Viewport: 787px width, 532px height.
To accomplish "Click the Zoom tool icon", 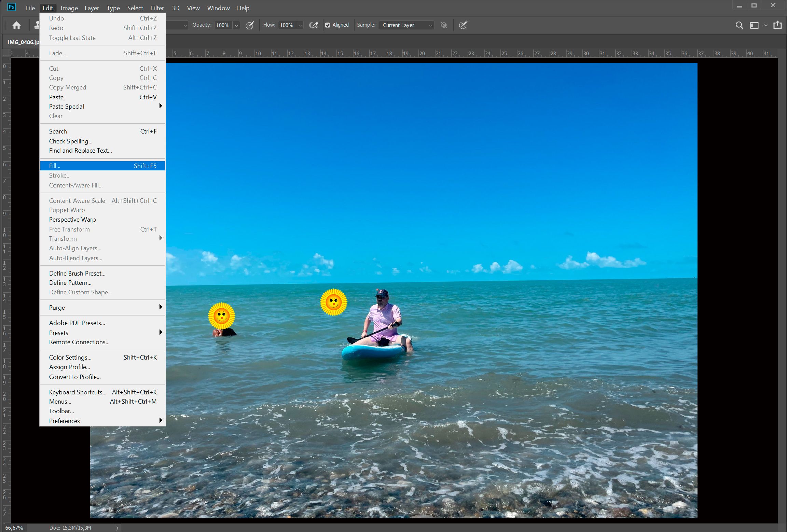I will [739, 25].
